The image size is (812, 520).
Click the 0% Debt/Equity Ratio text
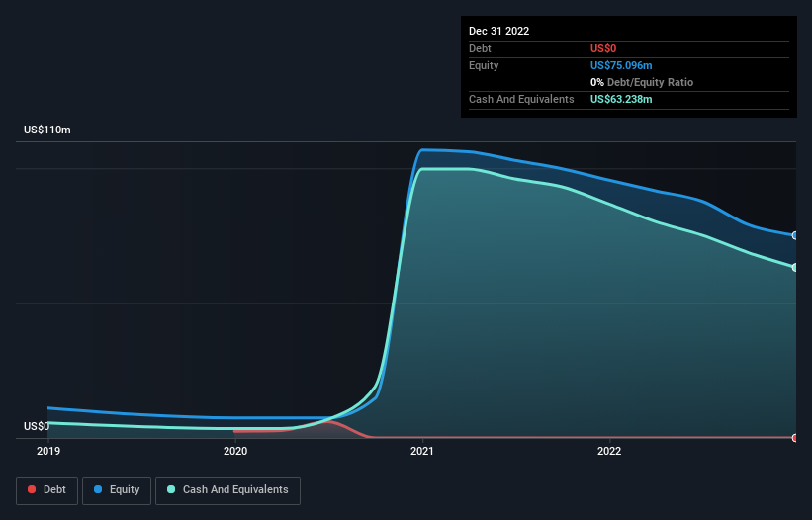pyautogui.click(x=642, y=82)
